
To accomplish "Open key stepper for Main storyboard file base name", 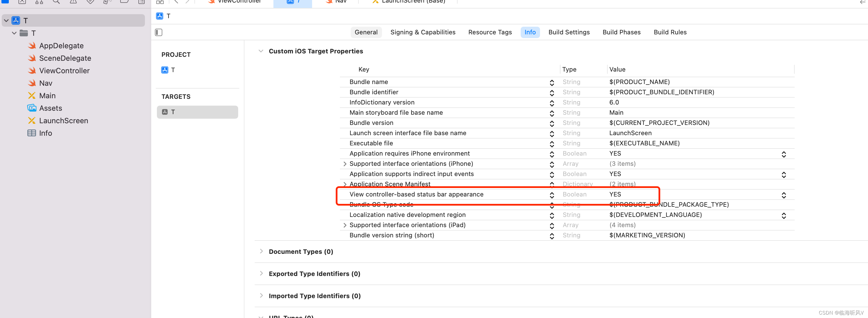I will 552,113.
